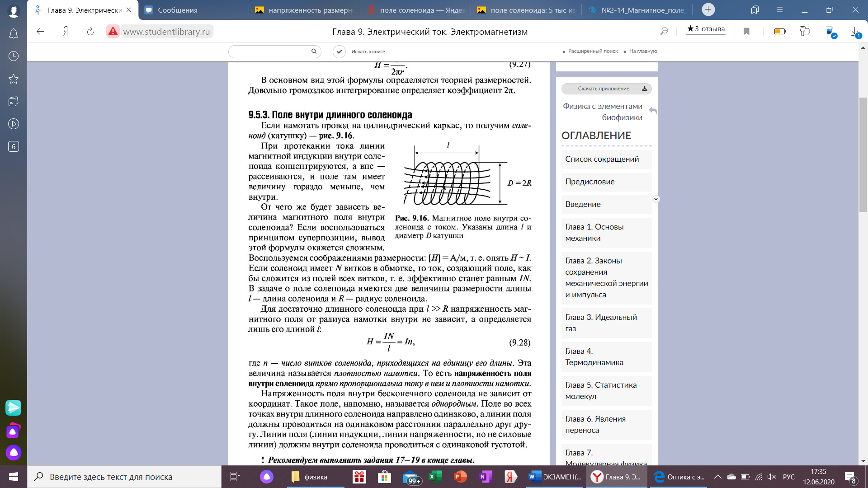
Task: Open the browser hamburger menu
Action: (779, 9)
